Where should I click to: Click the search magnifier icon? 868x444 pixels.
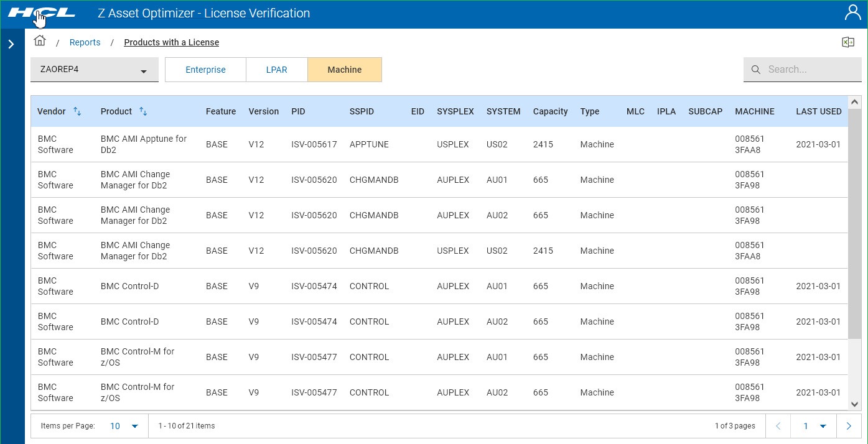click(x=756, y=70)
